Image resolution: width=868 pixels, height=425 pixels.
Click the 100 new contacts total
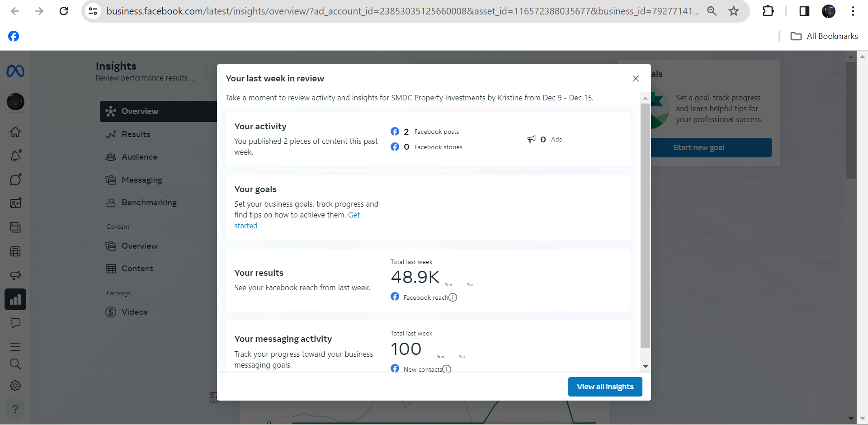pyautogui.click(x=406, y=349)
